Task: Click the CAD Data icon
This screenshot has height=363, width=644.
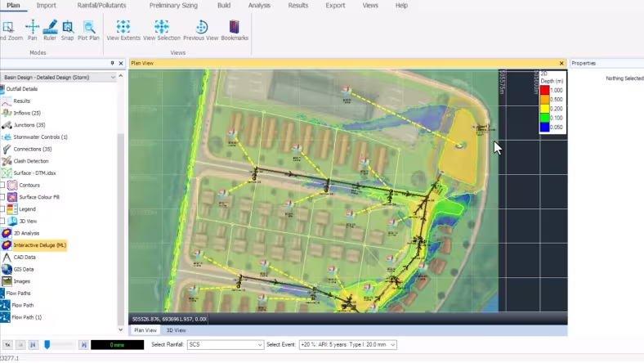Action: click(x=7, y=257)
